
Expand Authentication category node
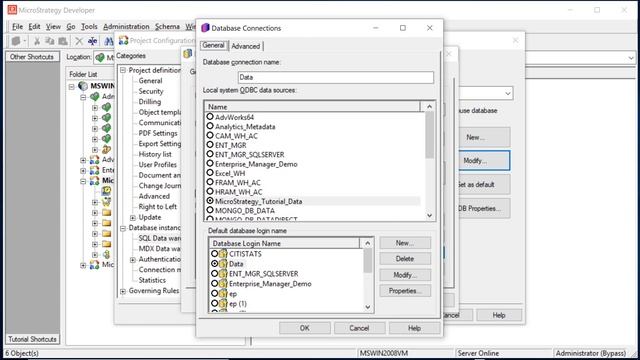pos(133,260)
